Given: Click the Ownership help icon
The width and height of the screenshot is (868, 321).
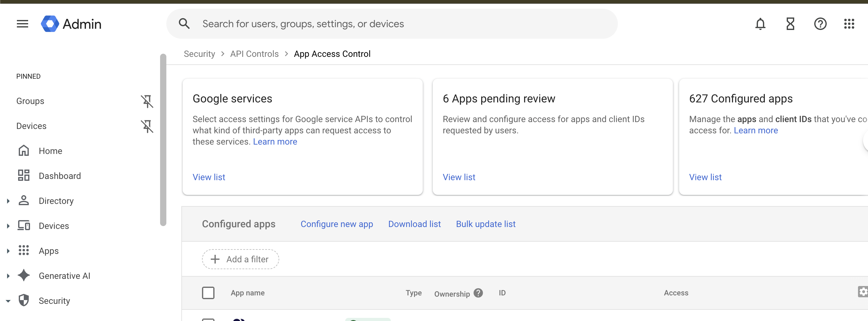Looking at the screenshot, I should coord(478,293).
